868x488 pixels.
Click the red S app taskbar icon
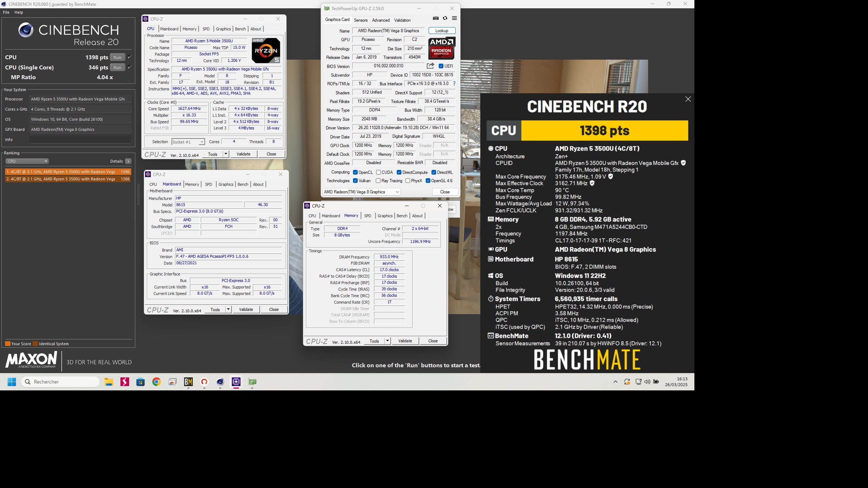pyautogui.click(x=125, y=382)
